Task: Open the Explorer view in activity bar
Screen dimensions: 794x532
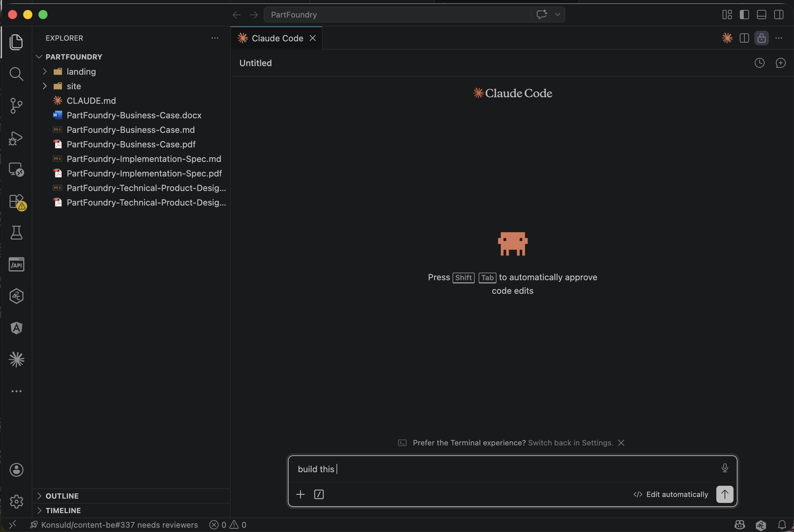Action: (16, 42)
